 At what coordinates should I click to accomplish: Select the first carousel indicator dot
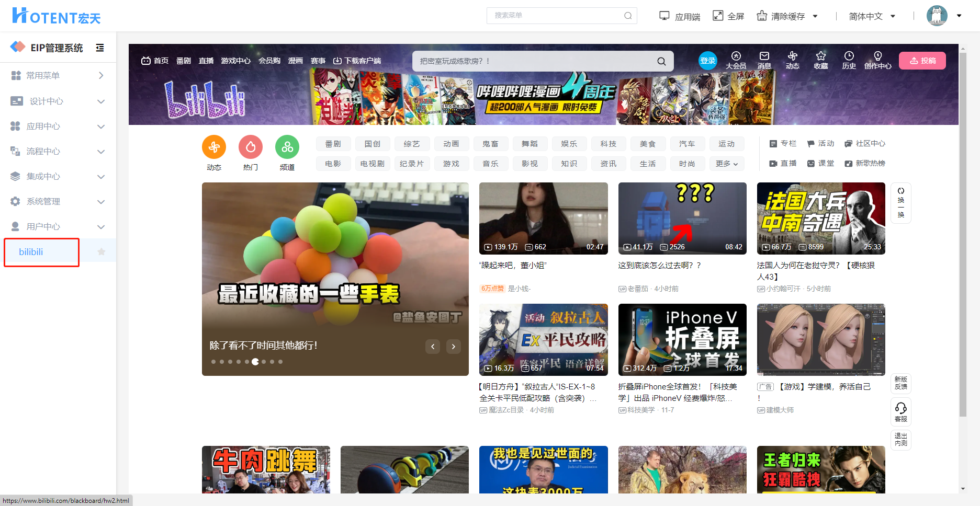pos(213,362)
